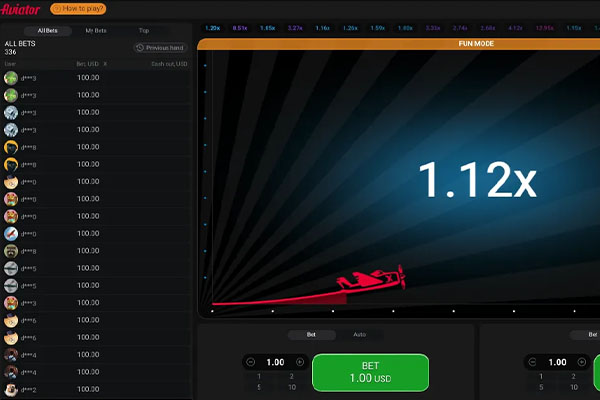Click the first player avatar in bets list

pyautogui.click(x=11, y=77)
